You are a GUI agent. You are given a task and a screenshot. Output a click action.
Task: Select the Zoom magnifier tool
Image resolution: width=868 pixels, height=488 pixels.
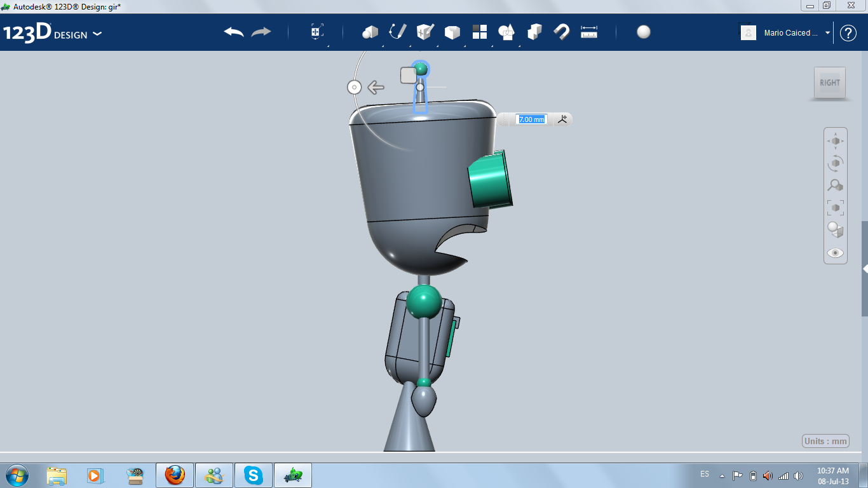click(836, 185)
